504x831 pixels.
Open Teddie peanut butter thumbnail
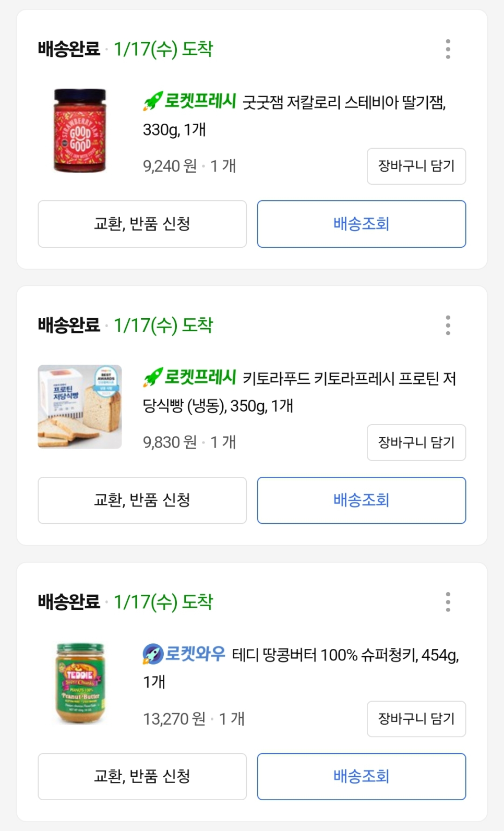pyautogui.click(x=80, y=683)
